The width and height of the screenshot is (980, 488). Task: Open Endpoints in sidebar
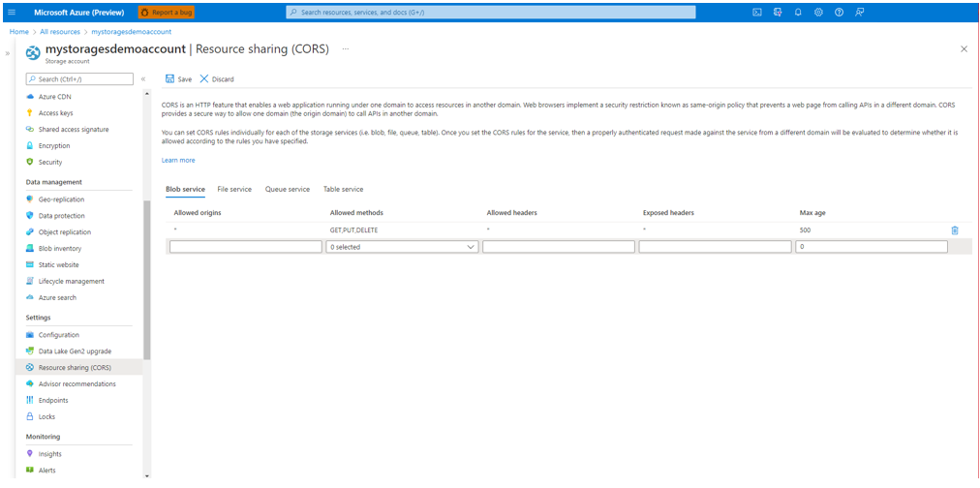tap(53, 400)
